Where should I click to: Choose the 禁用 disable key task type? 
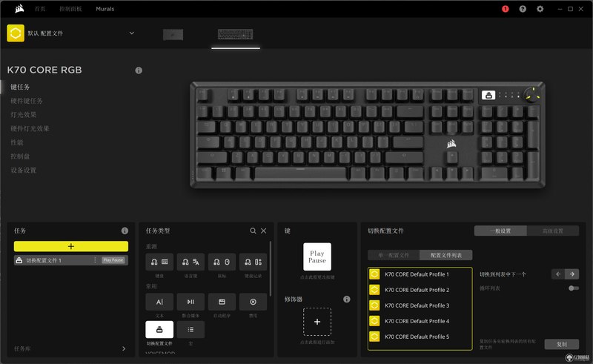pyautogui.click(x=253, y=302)
